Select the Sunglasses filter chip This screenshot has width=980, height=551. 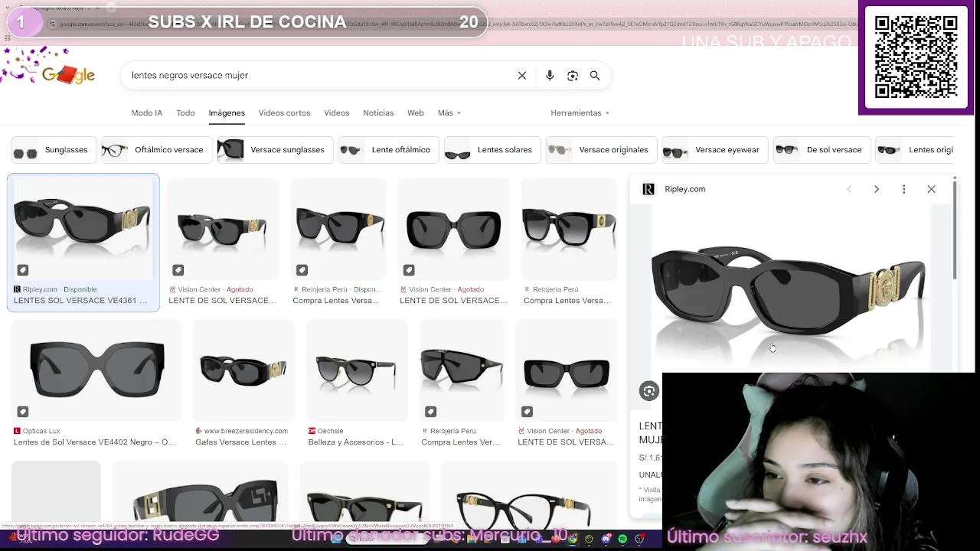coord(52,150)
